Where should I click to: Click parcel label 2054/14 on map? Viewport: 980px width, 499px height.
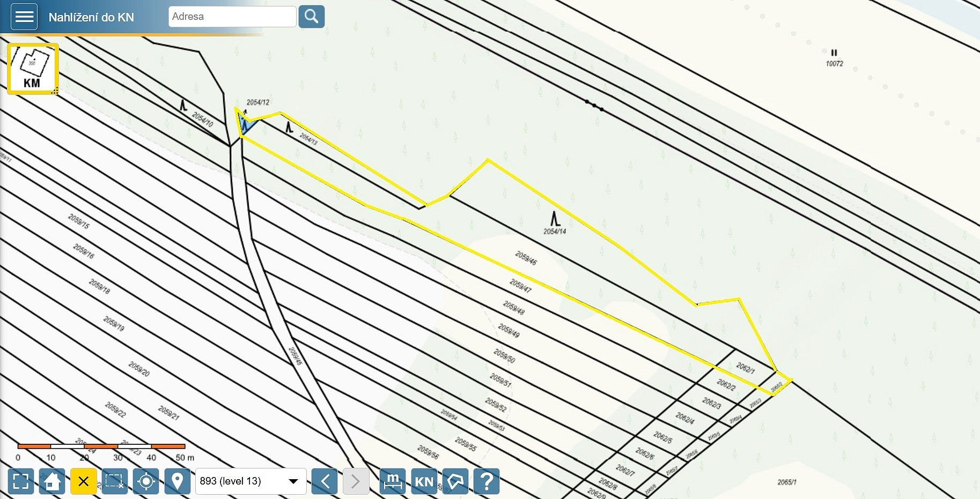click(555, 232)
